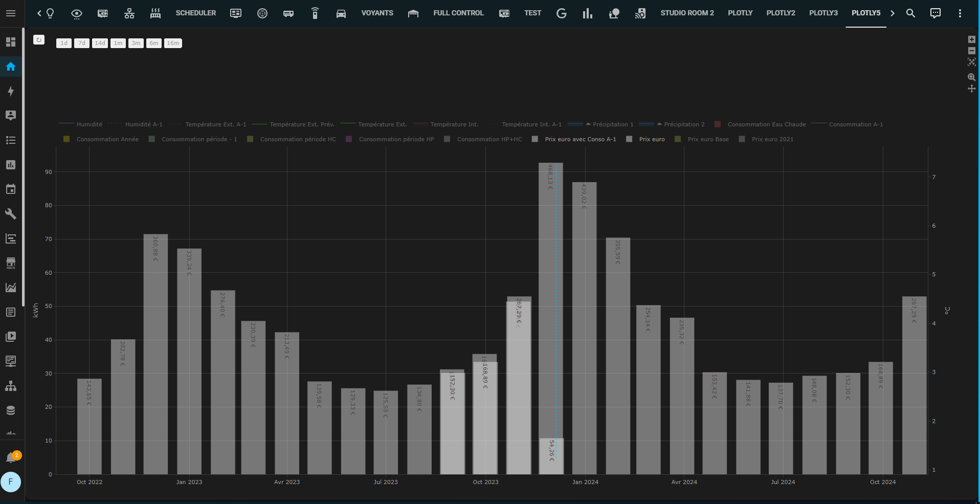
Task: Show previous tabs with left chevron
Action: point(39,13)
